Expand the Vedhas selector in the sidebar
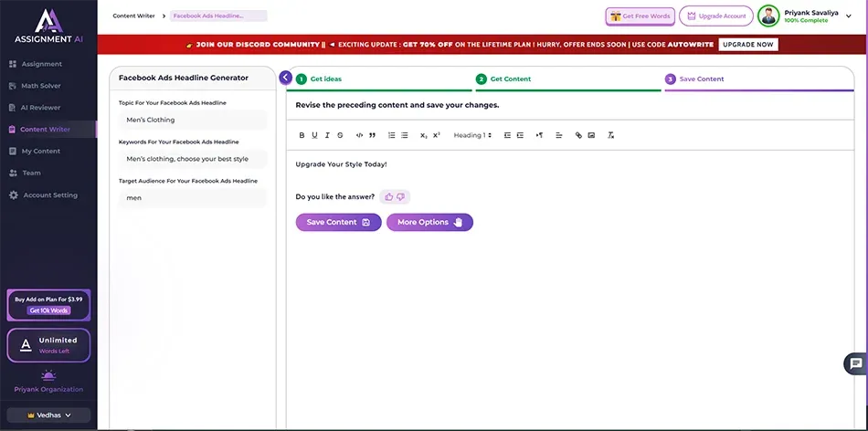 48,415
